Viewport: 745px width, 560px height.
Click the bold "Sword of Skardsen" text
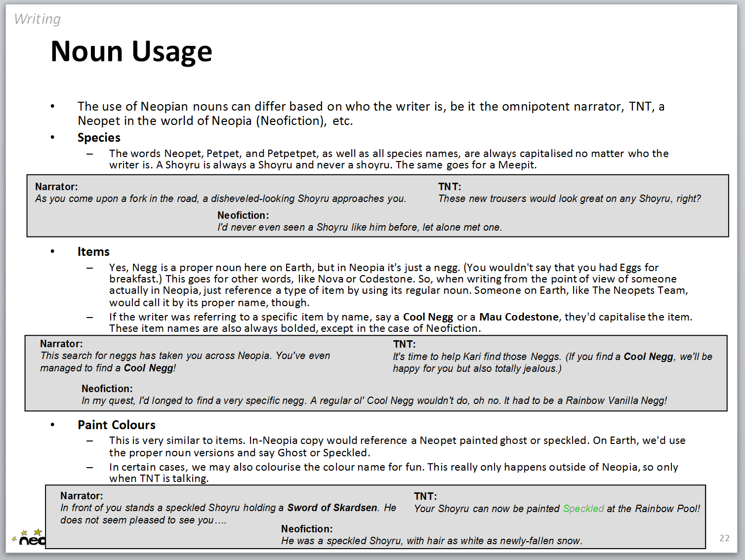click(x=332, y=508)
